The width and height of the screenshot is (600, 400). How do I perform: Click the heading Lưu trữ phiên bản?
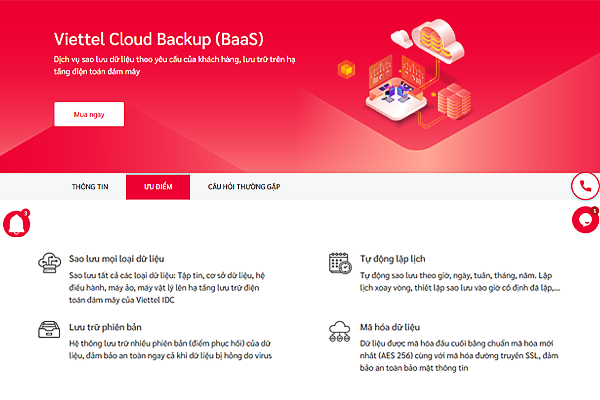click(105, 327)
